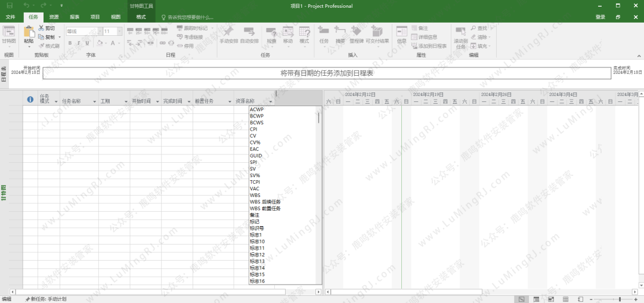Click the Cut (剪切) scissors icon

click(x=41, y=28)
